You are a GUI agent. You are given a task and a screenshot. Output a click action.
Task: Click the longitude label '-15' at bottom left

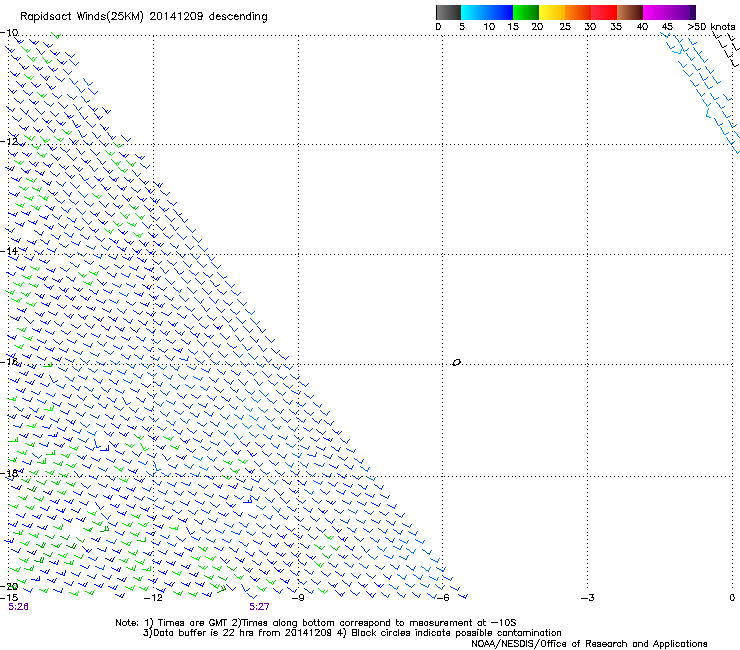pyautogui.click(x=9, y=598)
